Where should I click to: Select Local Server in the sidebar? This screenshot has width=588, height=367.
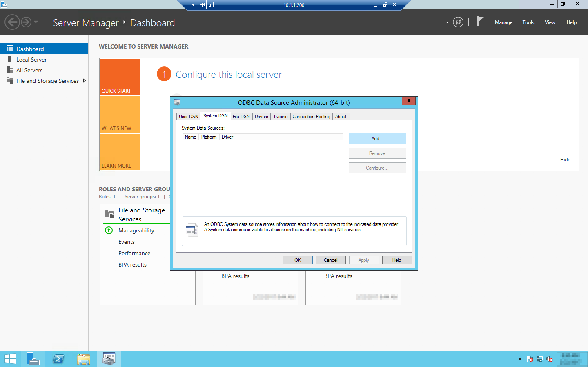[31, 60]
